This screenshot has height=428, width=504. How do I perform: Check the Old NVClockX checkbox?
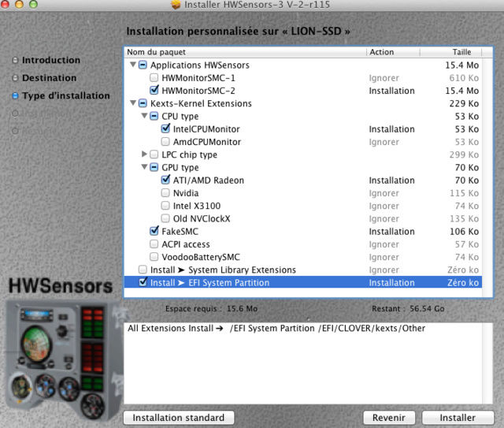165,218
